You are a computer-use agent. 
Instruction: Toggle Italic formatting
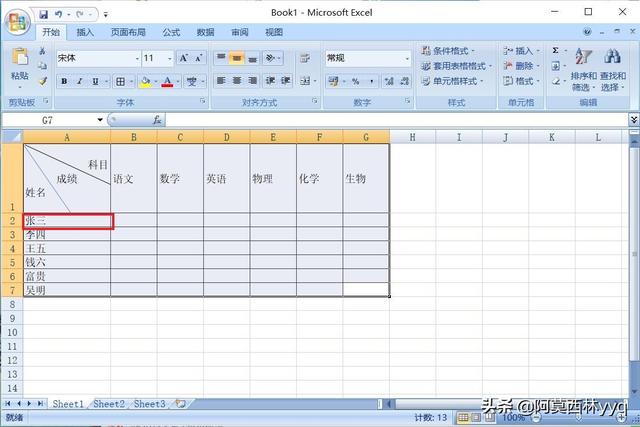pos(80,81)
